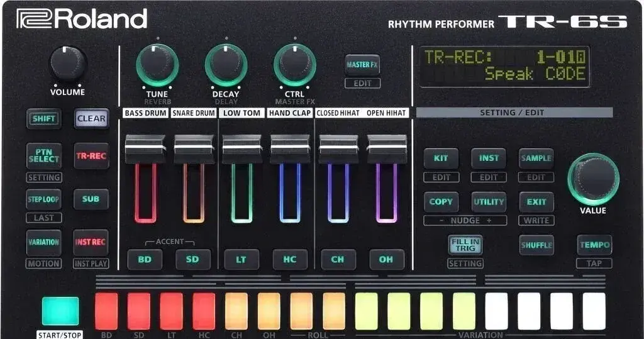Hold the SHIFT button
The image size is (644, 339).
[44, 119]
